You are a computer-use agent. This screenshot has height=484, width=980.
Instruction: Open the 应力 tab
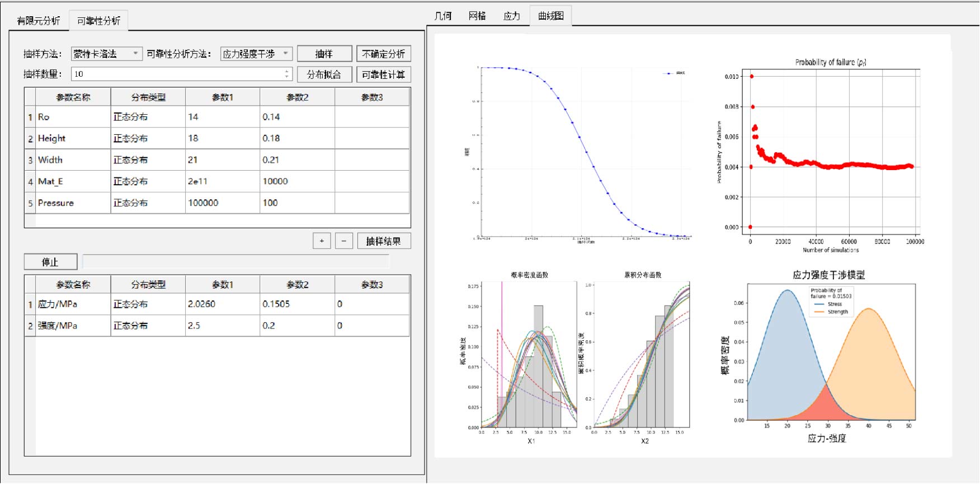pos(511,16)
